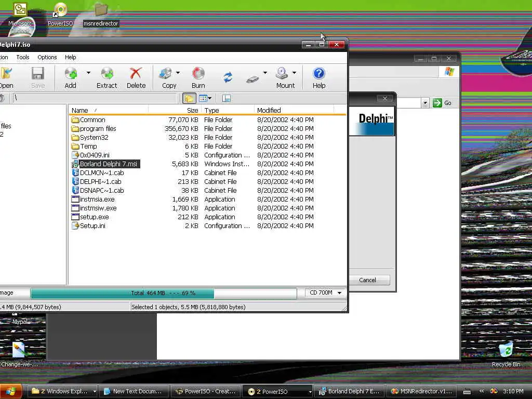Click the Add toolbar icon
This screenshot has width=532, height=399.
[x=71, y=78]
